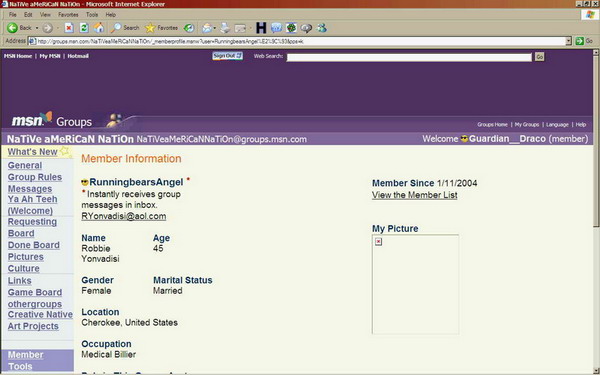The image size is (600, 375).
Task: Click the browser Back button
Action: tap(19, 28)
